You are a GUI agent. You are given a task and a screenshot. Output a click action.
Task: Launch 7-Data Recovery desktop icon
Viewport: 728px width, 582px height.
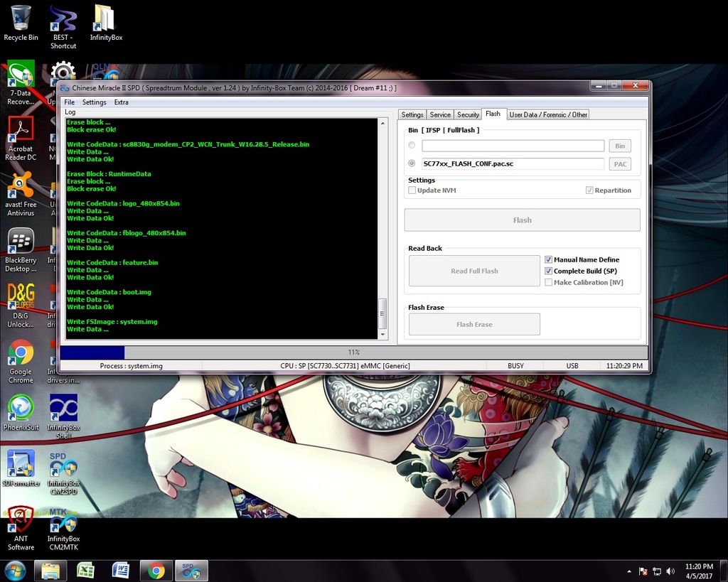tap(21, 82)
